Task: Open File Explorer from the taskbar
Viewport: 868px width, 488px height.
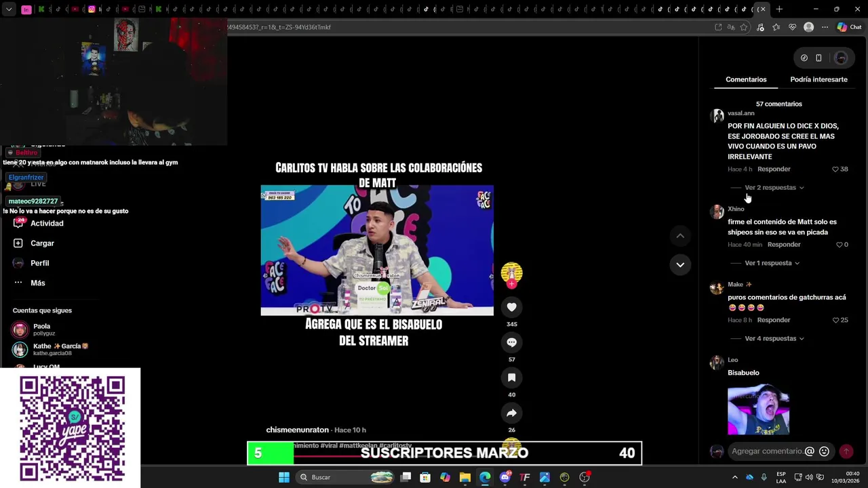Action: [465, 477]
